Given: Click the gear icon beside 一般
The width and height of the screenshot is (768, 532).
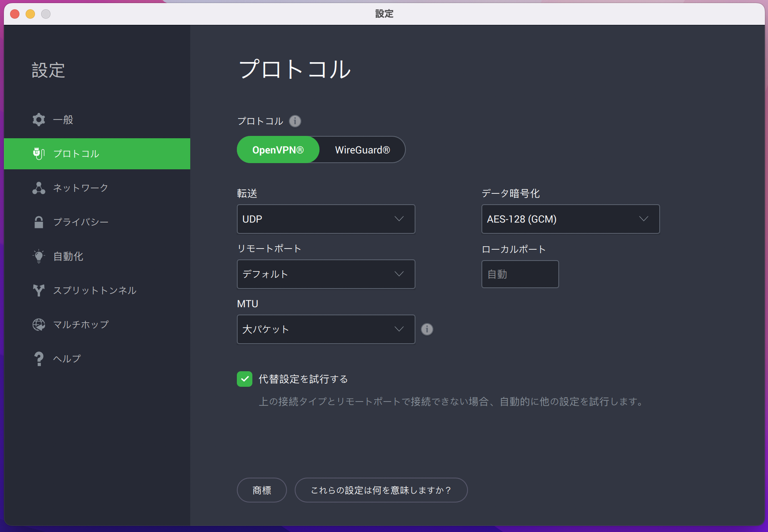Looking at the screenshot, I should coord(39,120).
